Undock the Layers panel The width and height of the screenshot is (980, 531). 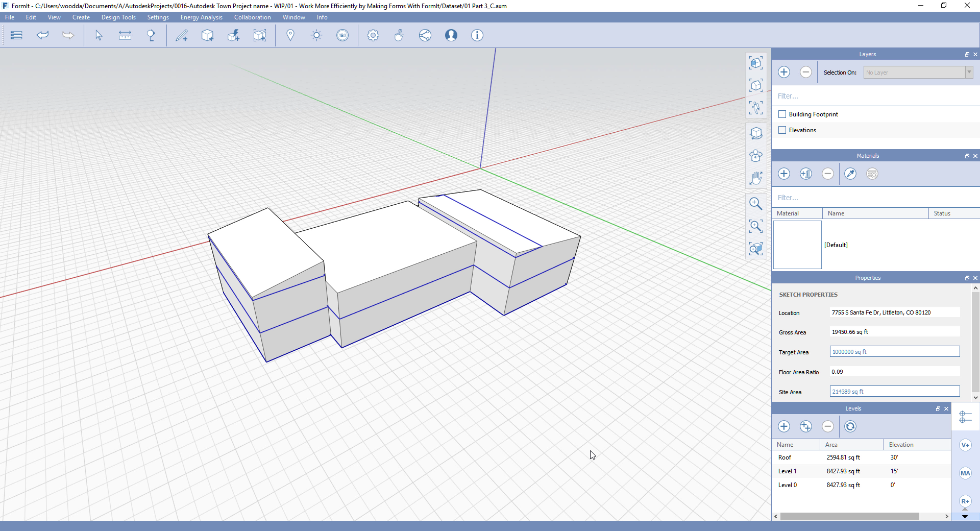tap(967, 54)
